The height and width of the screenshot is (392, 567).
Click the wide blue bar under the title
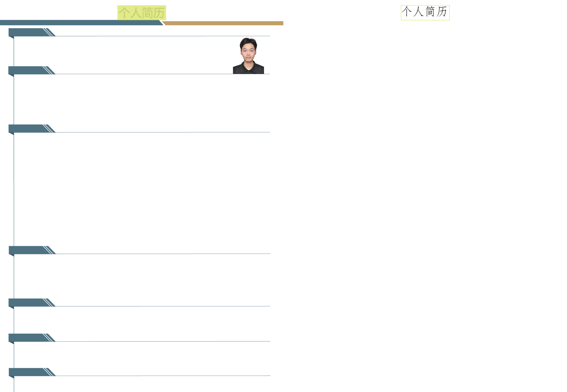pos(79,23)
